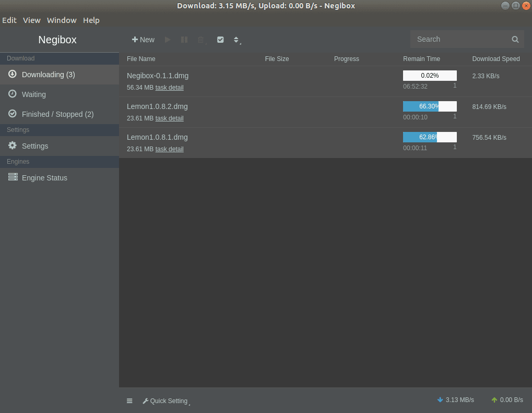This screenshot has height=413, width=532.
Task: Click the 06:52:32 remaining time
Action: click(415, 87)
